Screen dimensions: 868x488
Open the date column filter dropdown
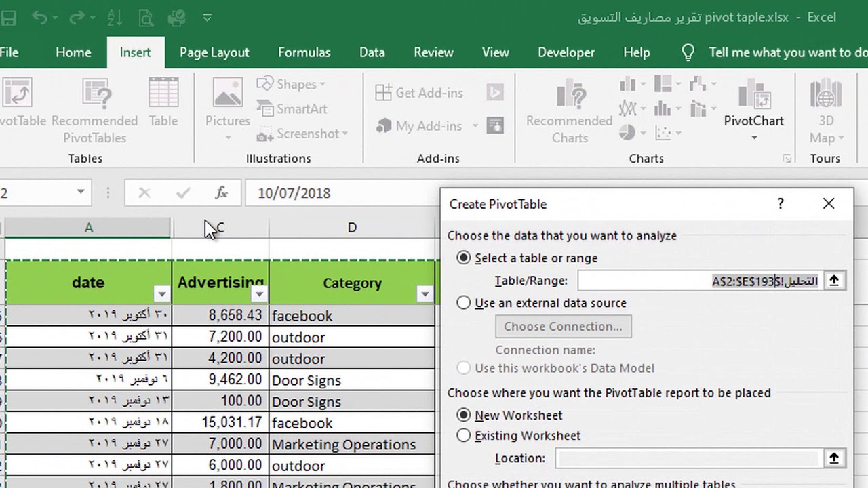[x=161, y=294]
